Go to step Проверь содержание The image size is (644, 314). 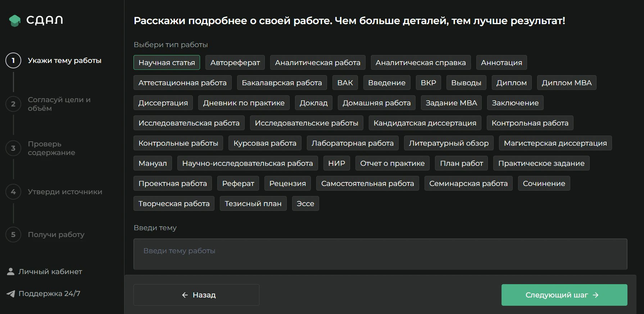(x=51, y=148)
